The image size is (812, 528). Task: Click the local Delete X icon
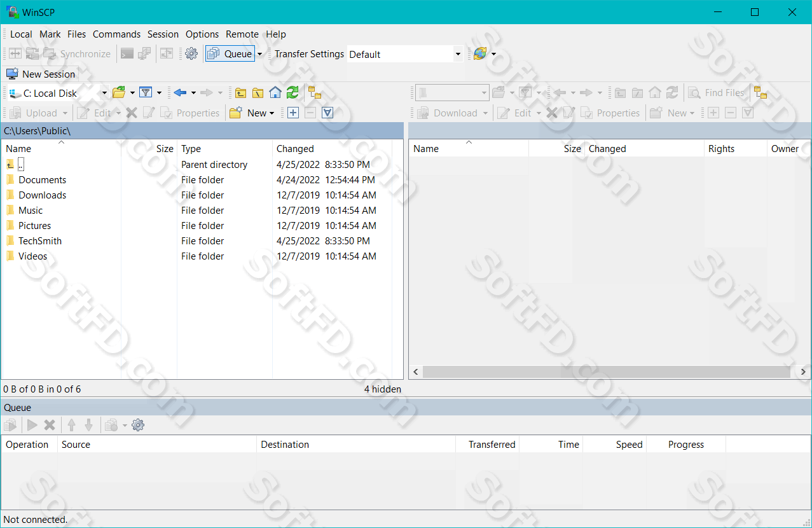pos(132,113)
